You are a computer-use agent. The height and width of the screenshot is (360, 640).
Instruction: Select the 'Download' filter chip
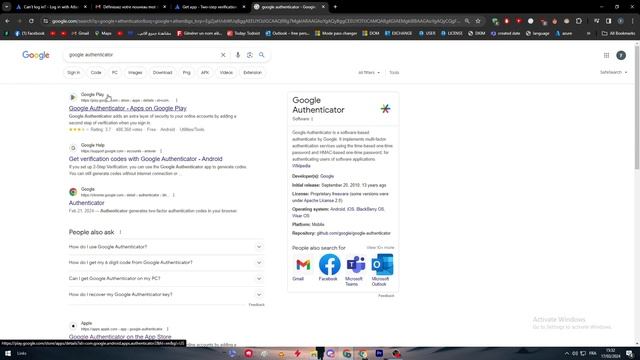(162, 73)
